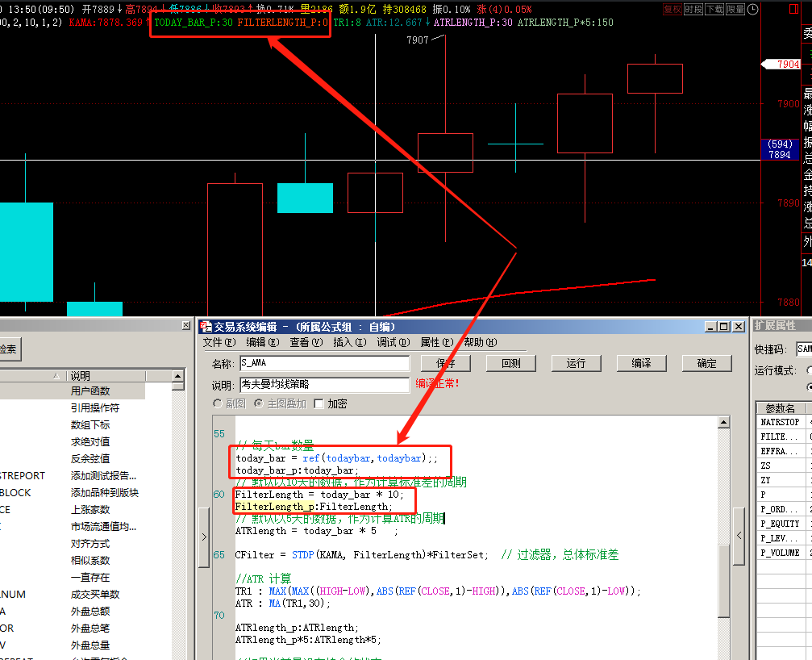This screenshot has height=660, width=812.
Task: Select the ZS parameter row
Action: click(784, 466)
